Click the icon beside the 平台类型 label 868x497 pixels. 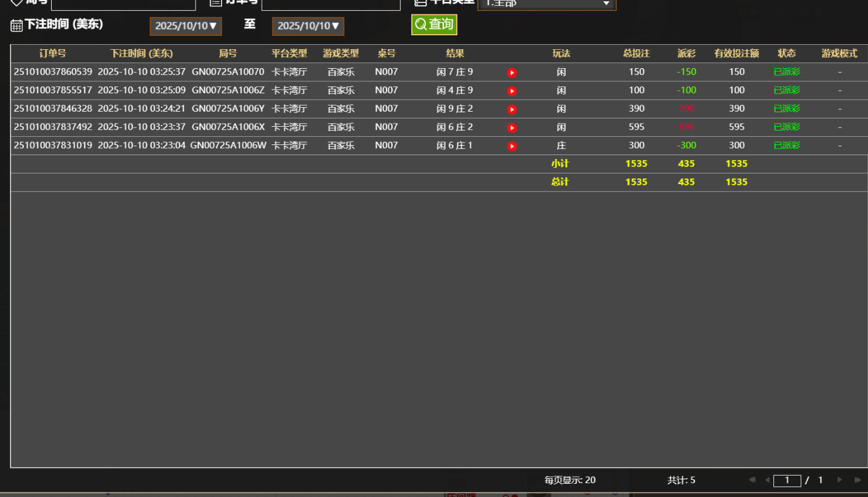click(x=420, y=2)
